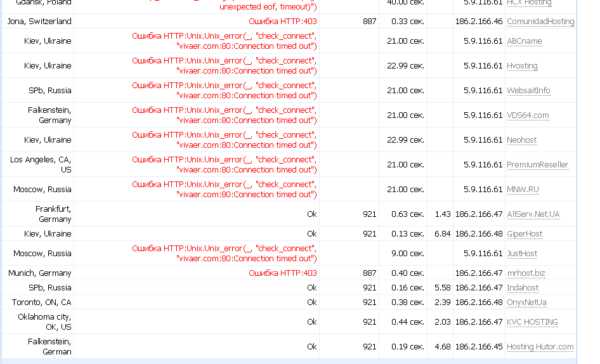
Task: Click size 887 in the ComunidadHosting row
Action: coord(370,22)
